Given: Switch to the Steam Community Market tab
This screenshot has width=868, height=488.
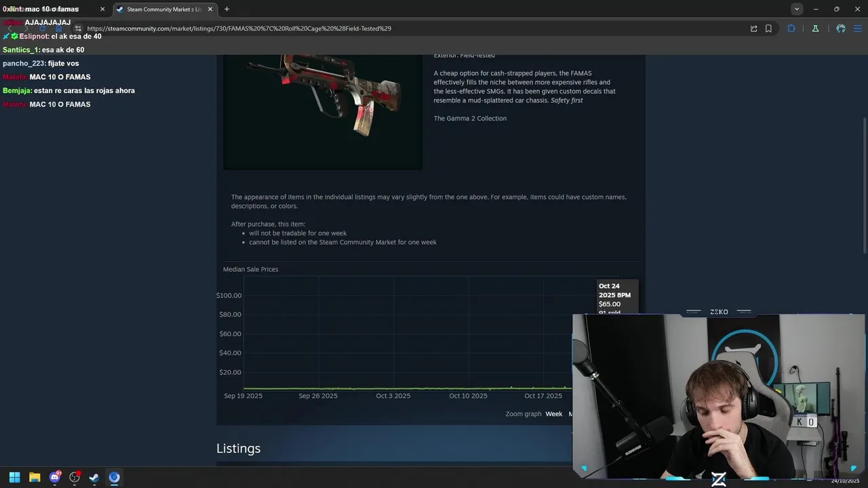Looking at the screenshot, I should point(163,9).
